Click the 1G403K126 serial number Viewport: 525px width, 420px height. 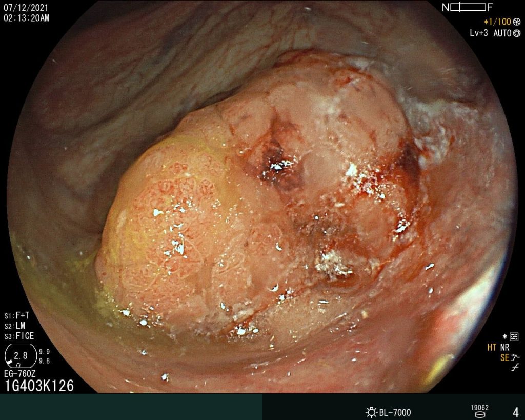(x=39, y=386)
